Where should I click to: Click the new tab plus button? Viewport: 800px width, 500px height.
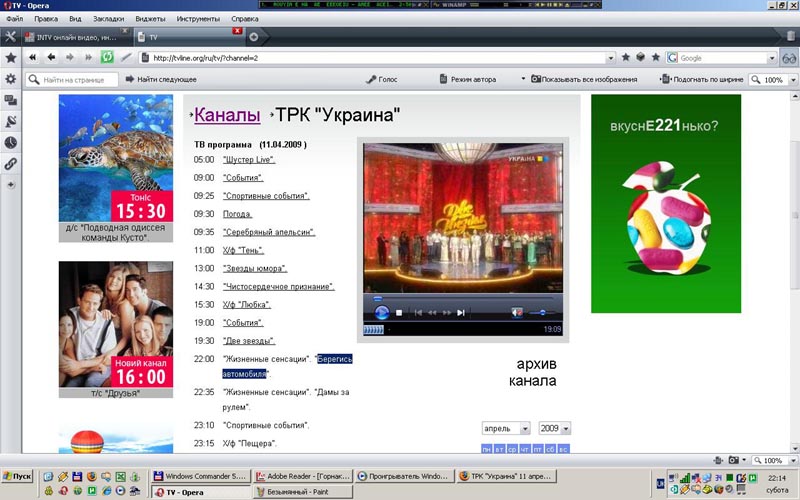pos(254,37)
